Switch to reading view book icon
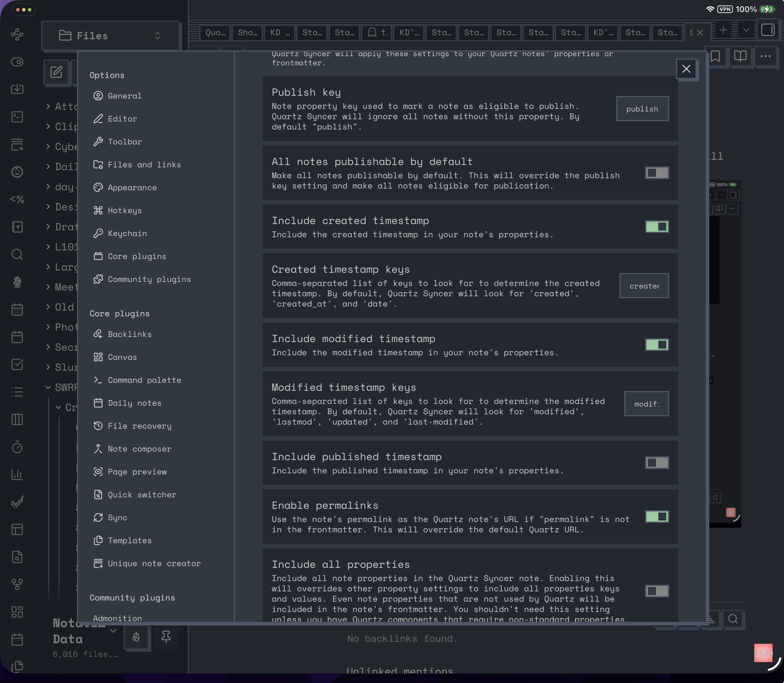 (740, 56)
